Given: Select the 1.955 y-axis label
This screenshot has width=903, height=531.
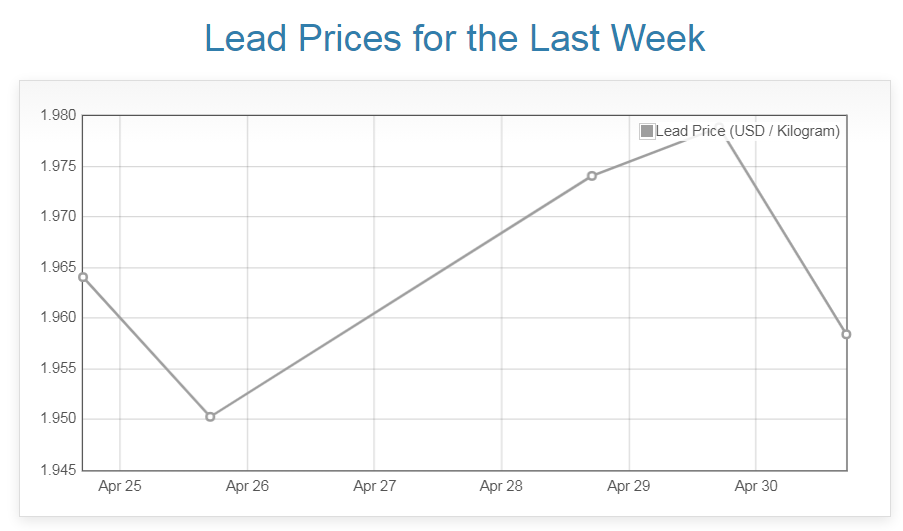Looking at the screenshot, I should [x=58, y=369].
